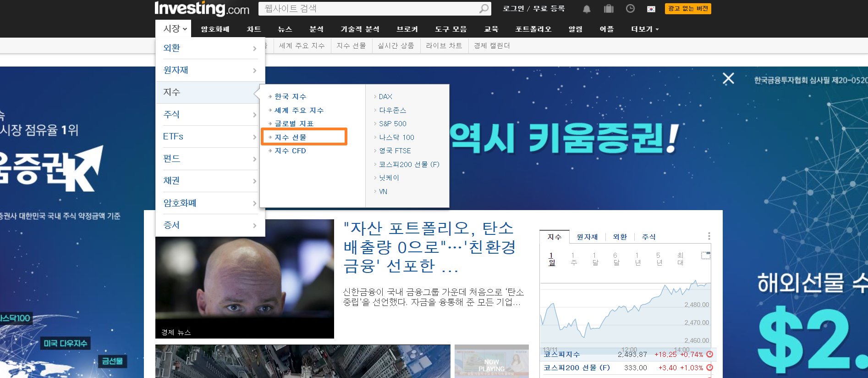Open 실시간 상품 in the sub navigation
Screen dimensions: 868x378
tap(396, 45)
